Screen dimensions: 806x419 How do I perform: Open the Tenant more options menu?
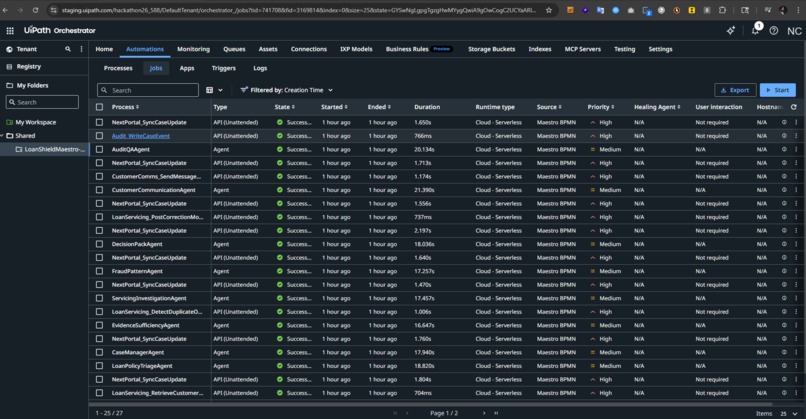tap(81, 49)
